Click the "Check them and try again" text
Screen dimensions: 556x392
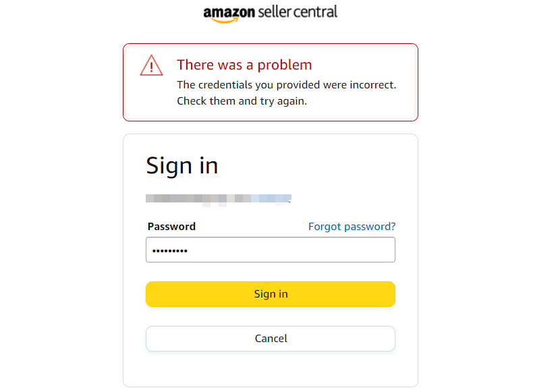[242, 101]
